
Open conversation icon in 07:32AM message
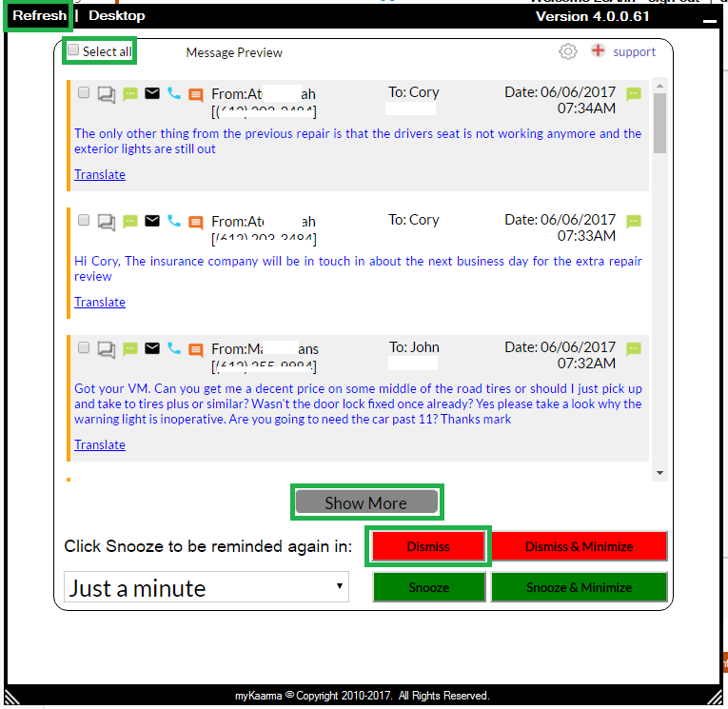(107, 349)
